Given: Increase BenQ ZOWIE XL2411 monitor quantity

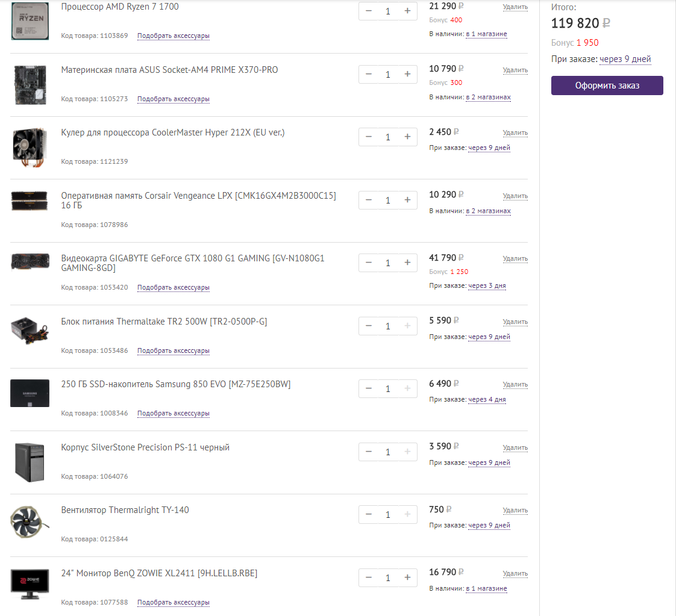Looking at the screenshot, I should [407, 577].
